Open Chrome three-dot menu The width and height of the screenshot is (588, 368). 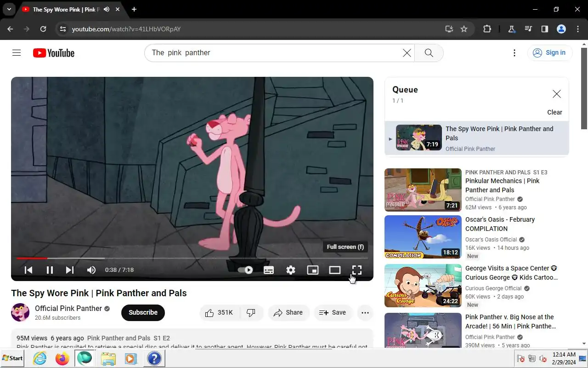[578, 29]
